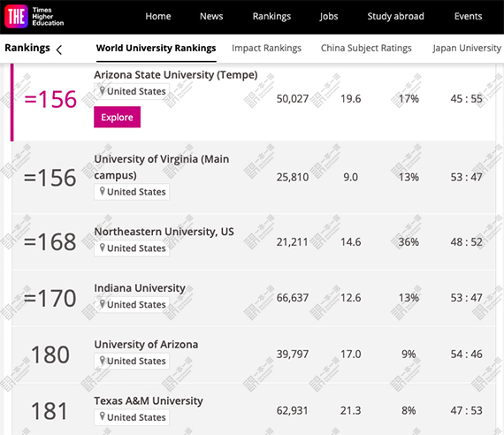The width and height of the screenshot is (504, 435).
Task: Click the Rankings heading in the sub-navigation
Action: pyautogui.click(x=27, y=48)
